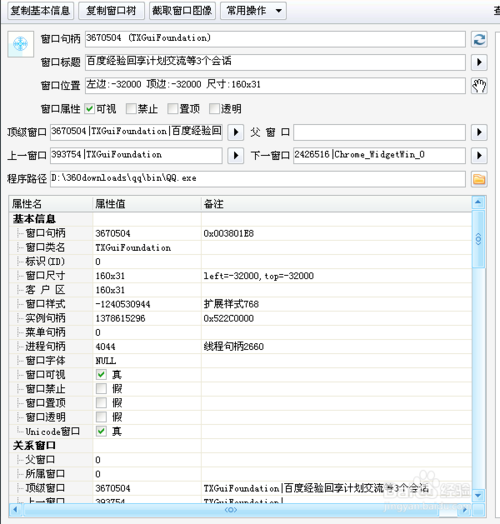Select the 窗口样式 property row
This screenshot has height=524, width=500.
240,304
